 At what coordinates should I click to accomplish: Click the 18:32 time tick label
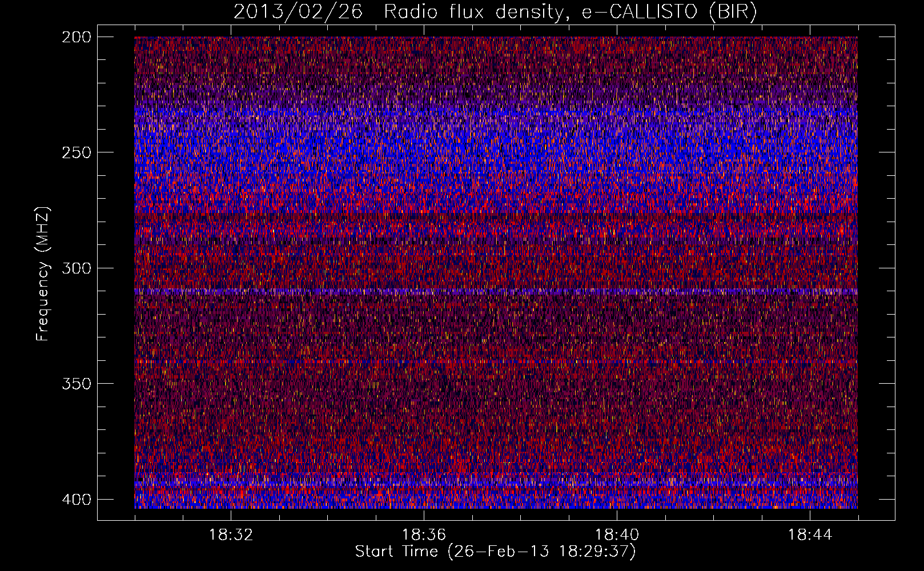pos(231,534)
